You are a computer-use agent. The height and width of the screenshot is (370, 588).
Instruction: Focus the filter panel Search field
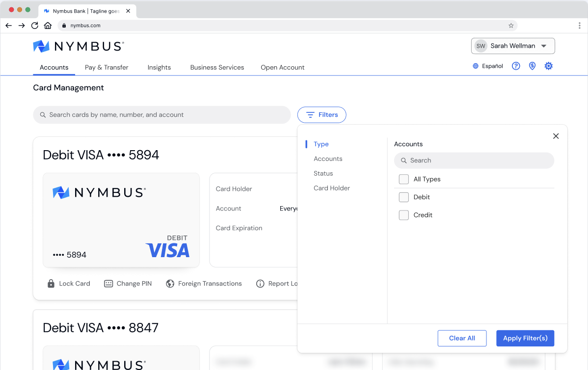(x=474, y=160)
